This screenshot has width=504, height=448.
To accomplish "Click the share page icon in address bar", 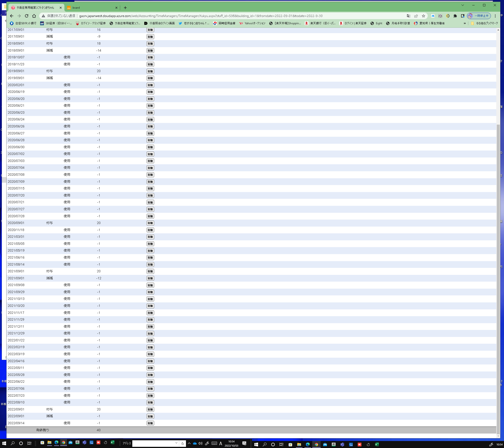I will tap(416, 16).
